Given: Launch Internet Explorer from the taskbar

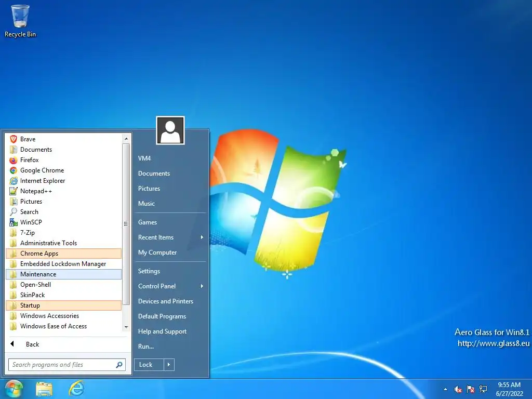Looking at the screenshot, I should (76, 389).
